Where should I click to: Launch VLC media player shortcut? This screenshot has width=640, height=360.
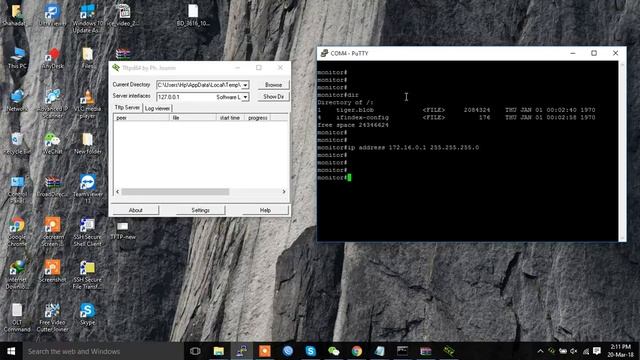pos(87,104)
